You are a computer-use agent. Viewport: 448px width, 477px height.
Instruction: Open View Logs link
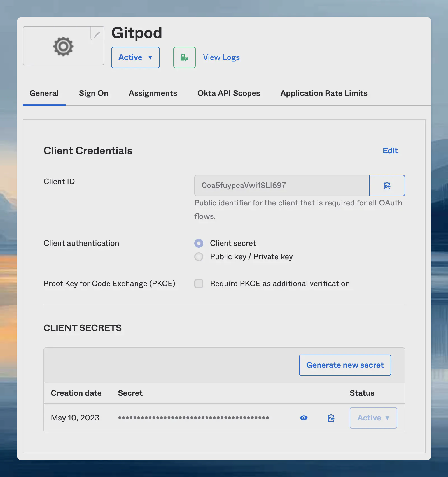click(x=221, y=57)
